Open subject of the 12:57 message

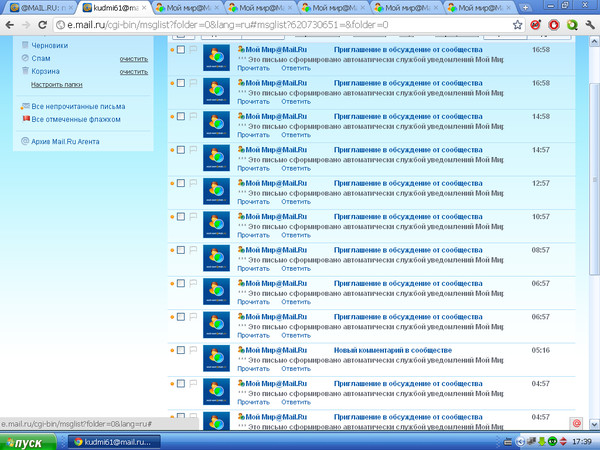pos(408,183)
